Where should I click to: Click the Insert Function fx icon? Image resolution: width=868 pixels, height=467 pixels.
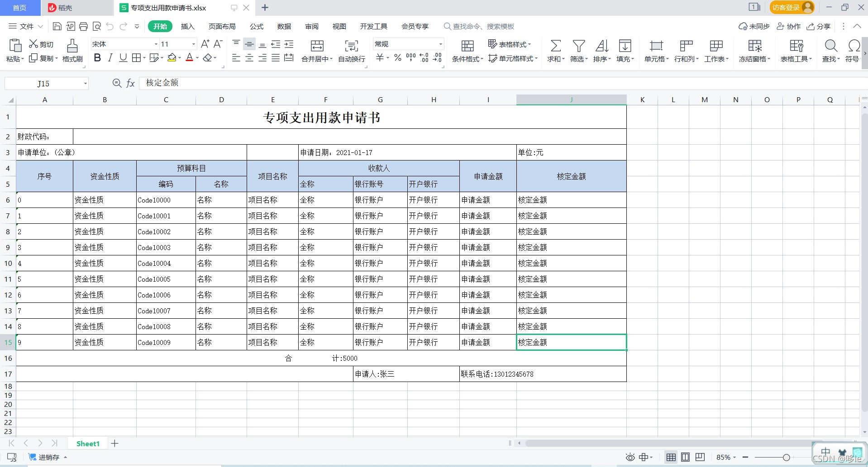[131, 83]
